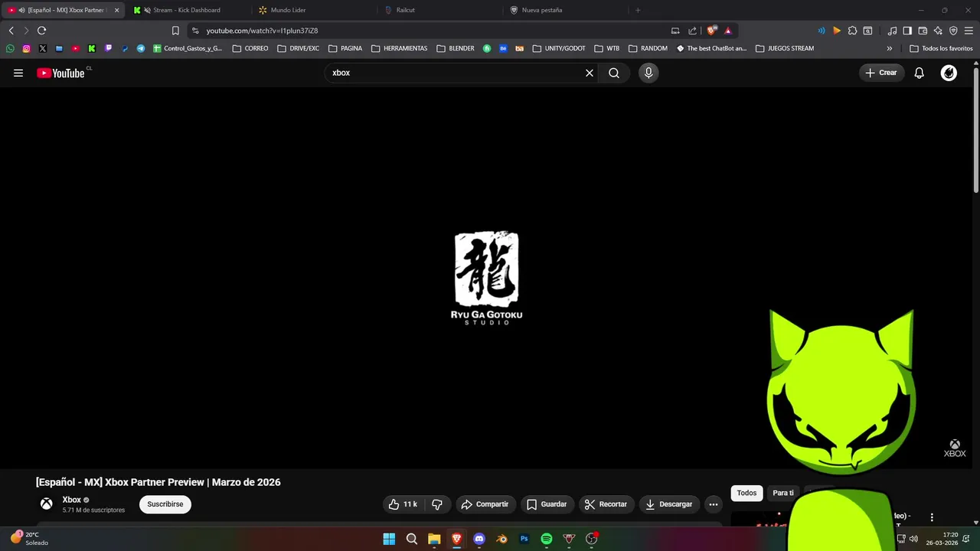The image size is (980, 551).
Task: Open the Brave Rewards triangle icon
Action: pos(728,31)
